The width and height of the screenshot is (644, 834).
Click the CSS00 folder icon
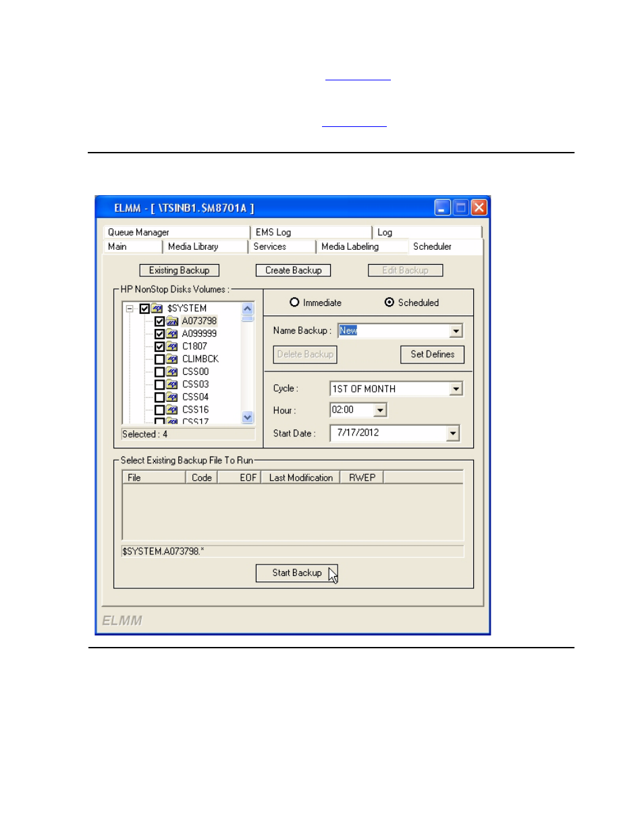(x=172, y=372)
